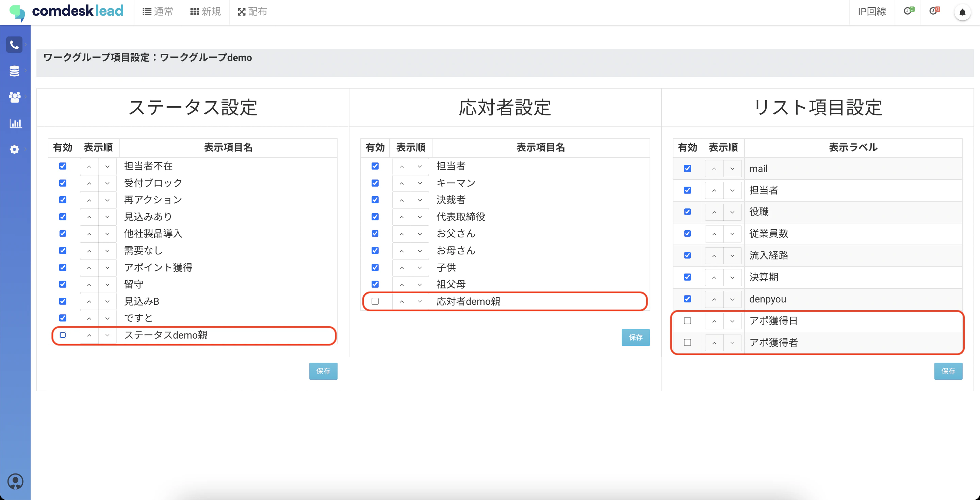The width and height of the screenshot is (980, 500).
Task: Open the users group sidebar icon
Action: click(x=14, y=97)
